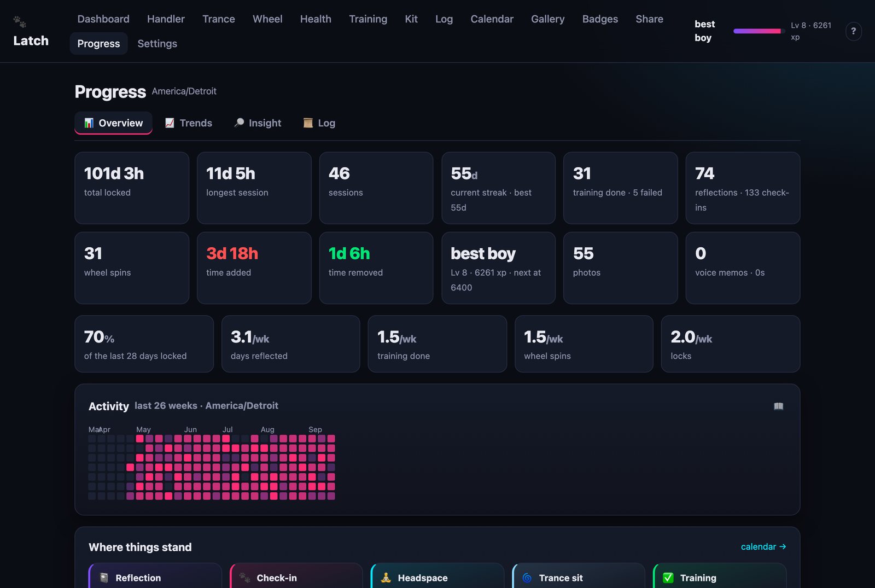Open Settings in the navigation
Viewport: 875px width, 588px height.
(157, 44)
